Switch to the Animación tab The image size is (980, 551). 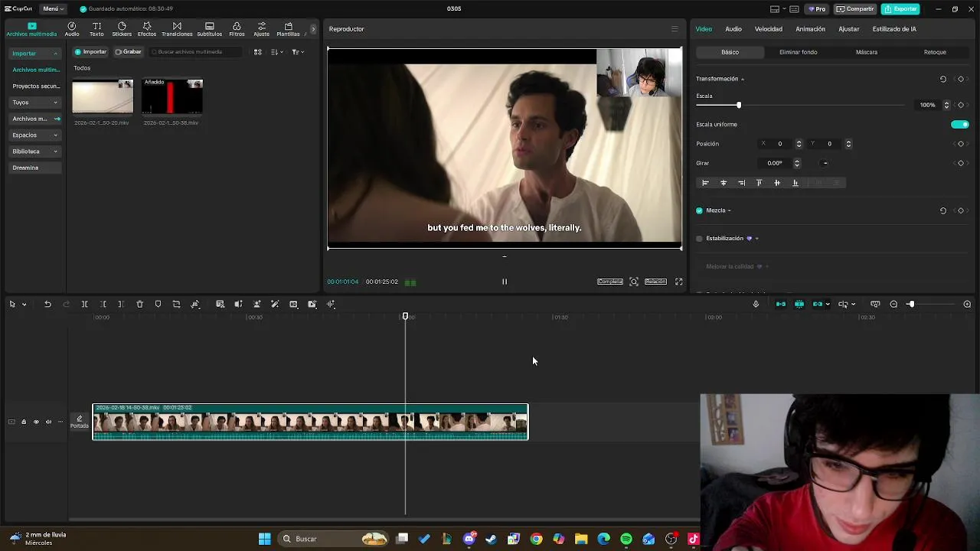[x=810, y=29]
